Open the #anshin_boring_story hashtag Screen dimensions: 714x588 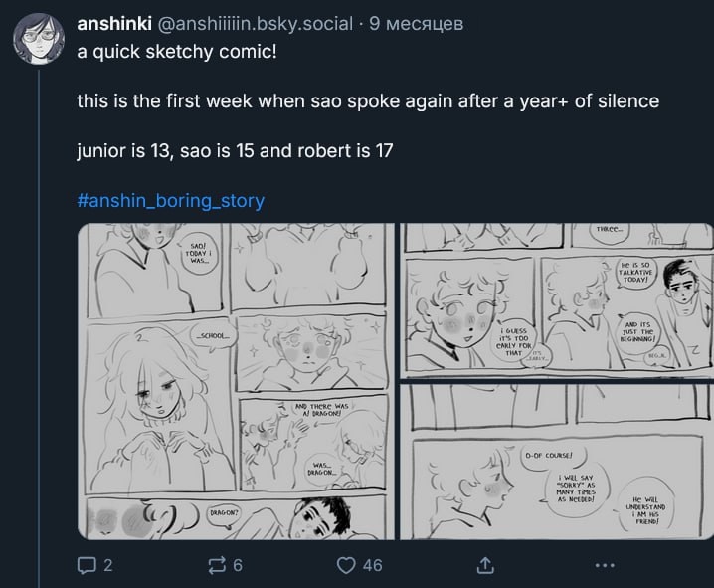click(171, 200)
